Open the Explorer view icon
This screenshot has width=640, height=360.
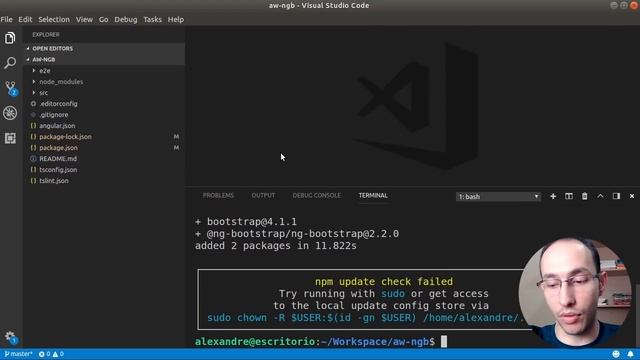click(10, 38)
